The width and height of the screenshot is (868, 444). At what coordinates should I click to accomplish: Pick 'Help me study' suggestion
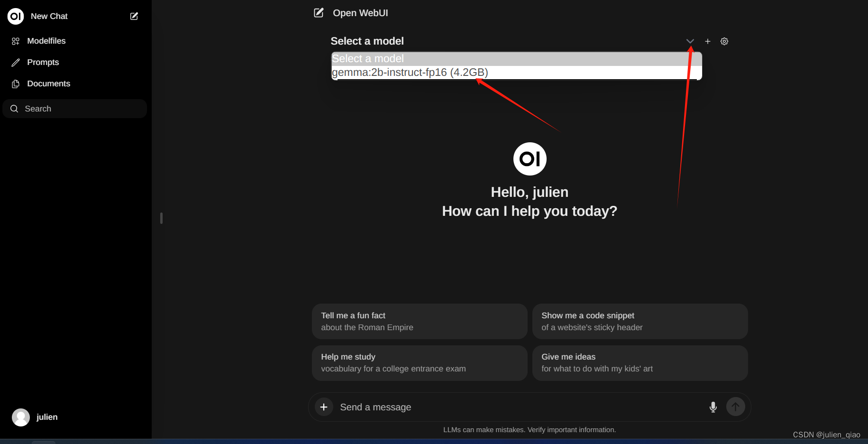420,362
